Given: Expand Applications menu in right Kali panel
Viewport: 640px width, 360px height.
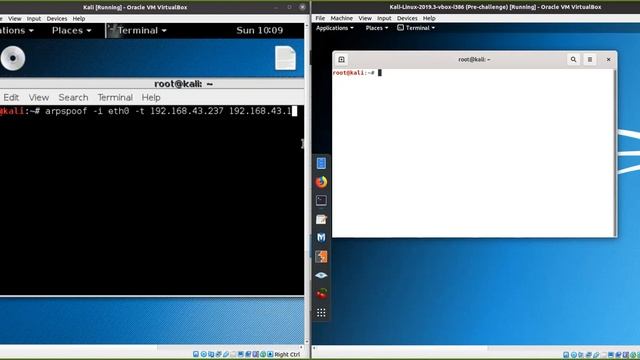Looking at the screenshot, I should [335, 28].
